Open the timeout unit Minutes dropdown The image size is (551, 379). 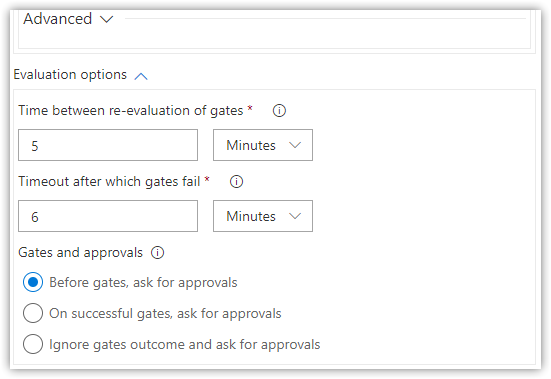point(263,216)
